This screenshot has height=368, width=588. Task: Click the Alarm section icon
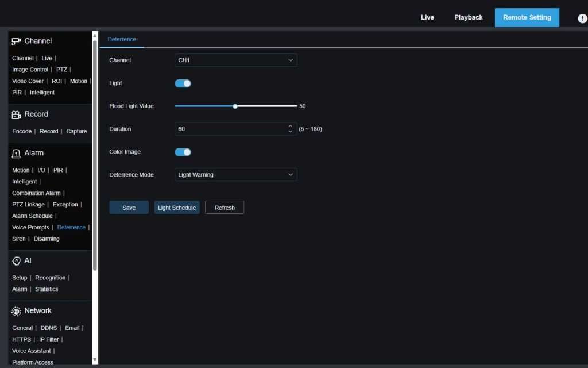coord(16,154)
